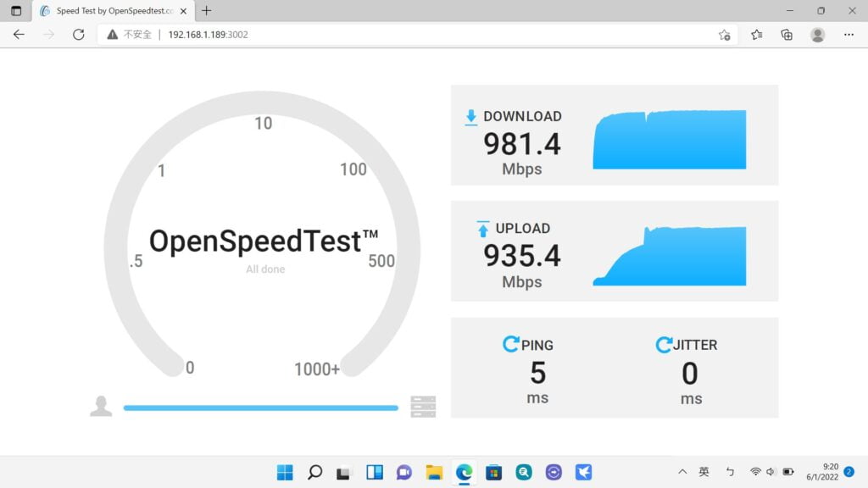868x488 pixels.
Task: Select the Speed Test by OpenSpeedtest tab
Action: tap(114, 10)
